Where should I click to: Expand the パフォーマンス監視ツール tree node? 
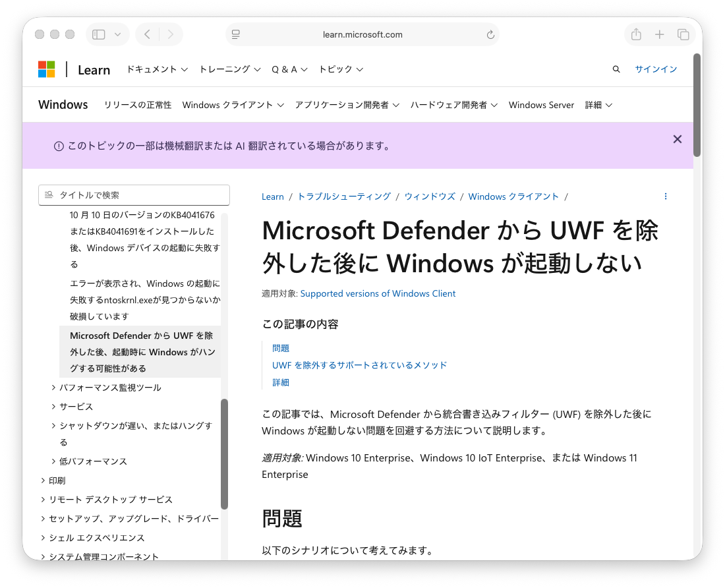tap(53, 388)
